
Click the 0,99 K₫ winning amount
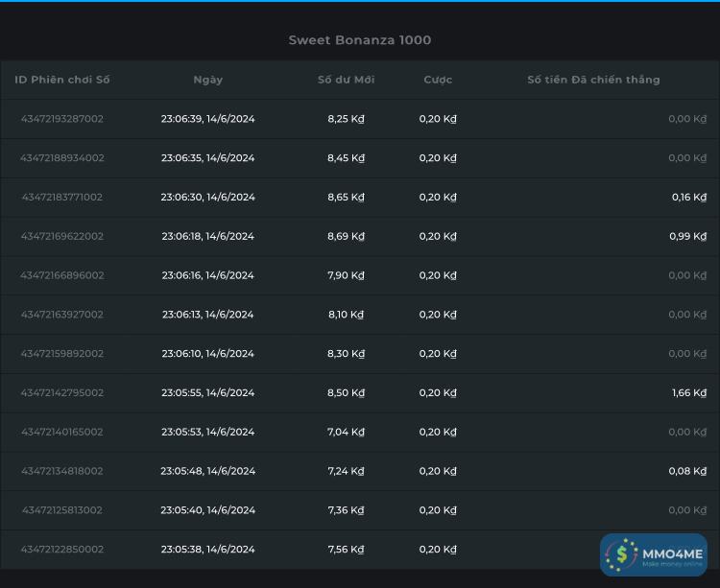687,237
